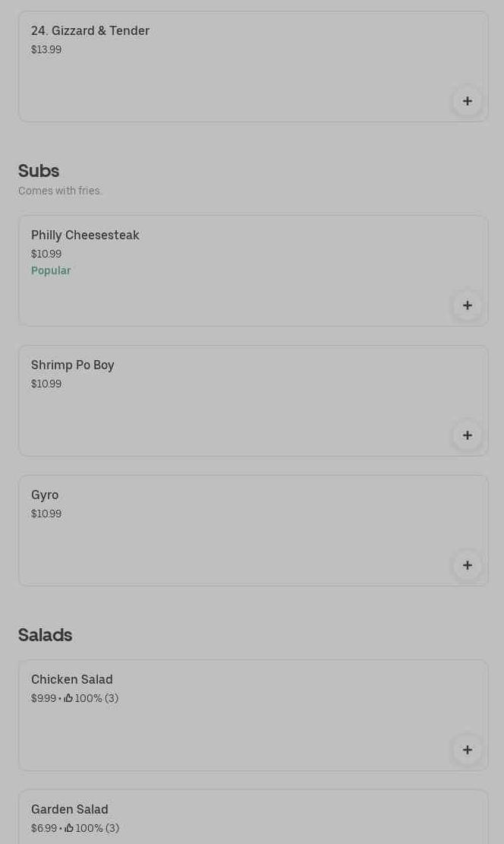Click the $10.99 price under Gyro

[46, 514]
